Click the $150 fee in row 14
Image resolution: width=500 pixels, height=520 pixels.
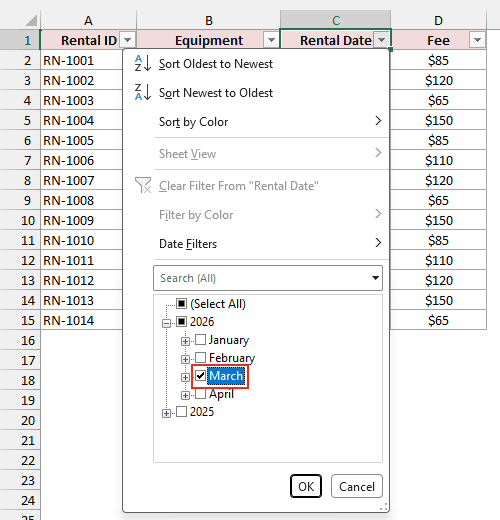[x=438, y=300]
